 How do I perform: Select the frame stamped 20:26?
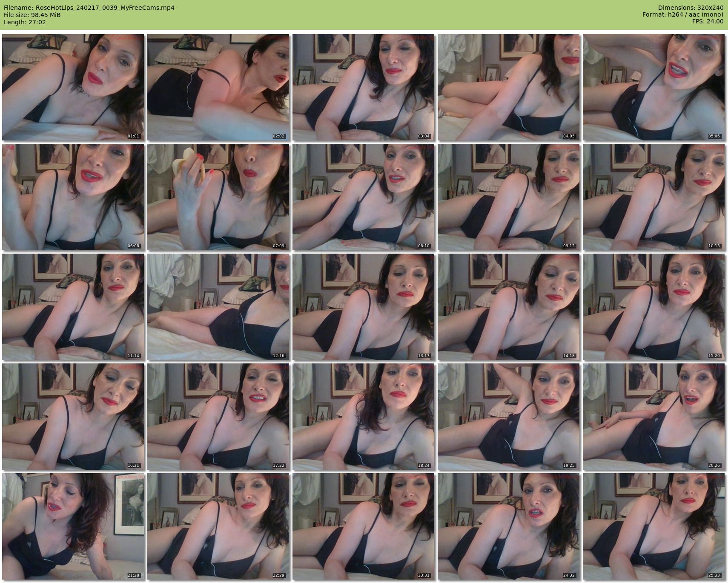[x=654, y=417]
